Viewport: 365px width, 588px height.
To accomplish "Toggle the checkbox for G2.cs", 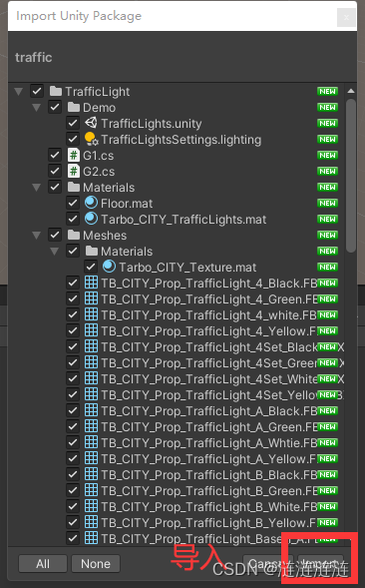I will pos(55,171).
